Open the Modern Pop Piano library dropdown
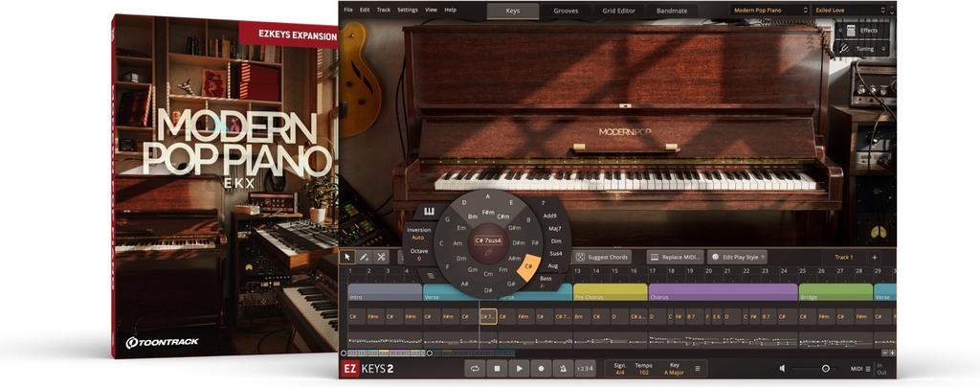The image size is (980, 387). coord(770,10)
